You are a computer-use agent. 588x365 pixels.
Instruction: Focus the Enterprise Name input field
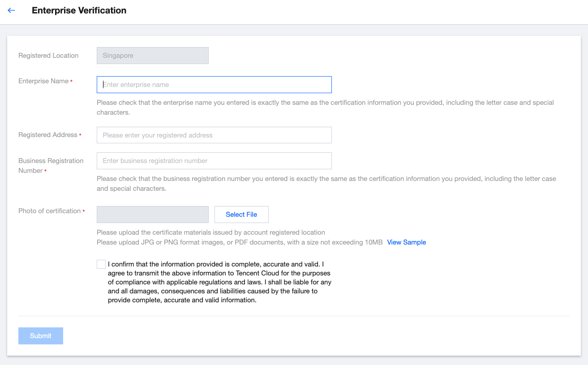point(214,85)
